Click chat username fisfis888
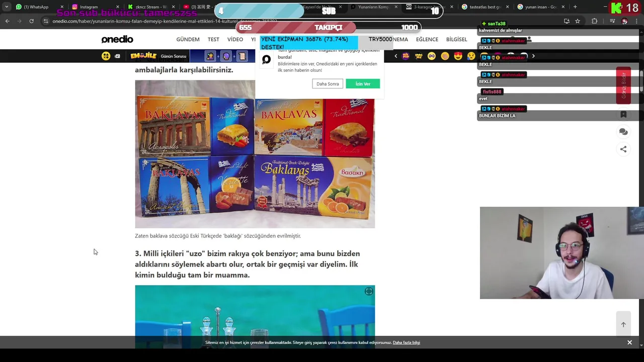This screenshot has width=644, height=362. click(x=492, y=92)
